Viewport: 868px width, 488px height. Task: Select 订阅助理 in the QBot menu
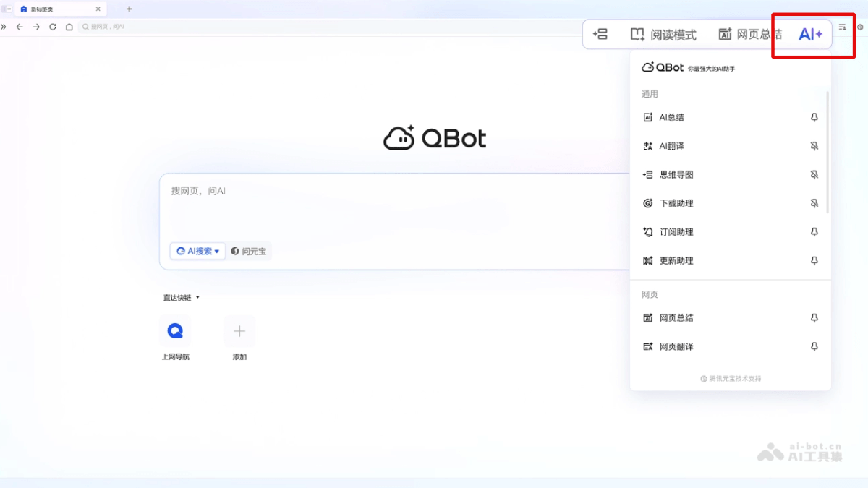(676, 232)
